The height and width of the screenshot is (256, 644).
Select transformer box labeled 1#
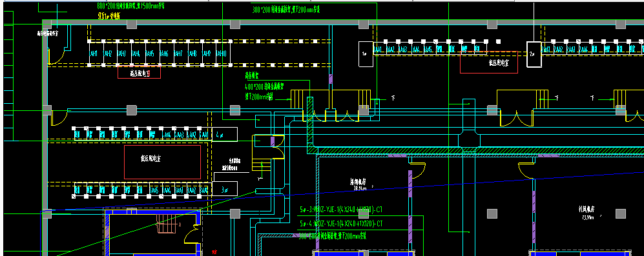(366, 54)
